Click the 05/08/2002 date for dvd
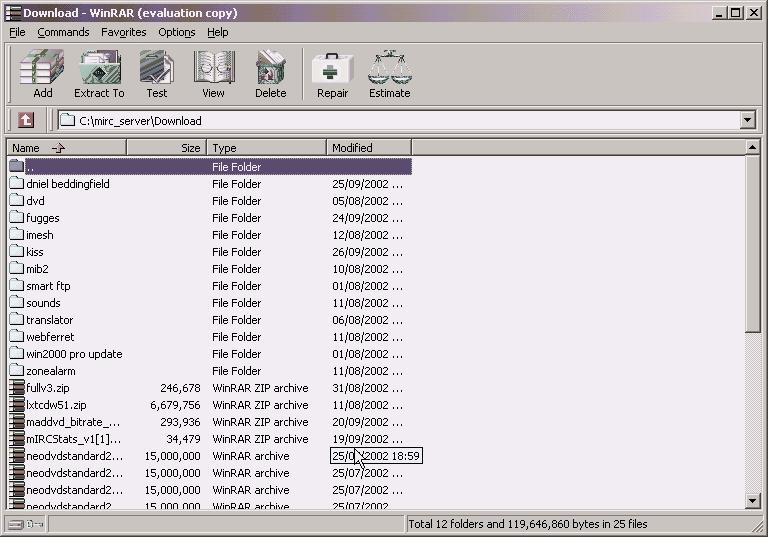This screenshot has width=768, height=537. click(x=367, y=201)
